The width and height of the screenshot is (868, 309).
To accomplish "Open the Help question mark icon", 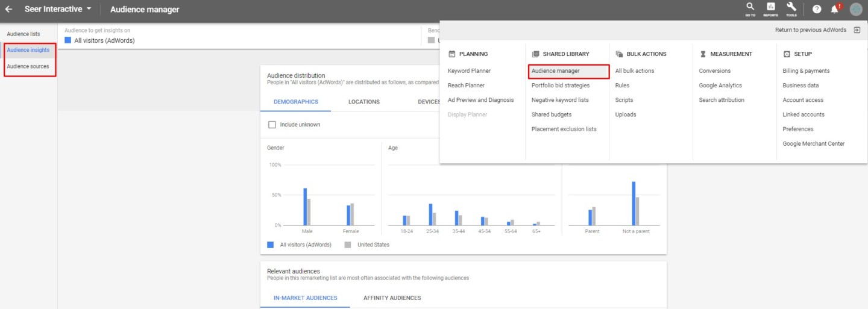I will [817, 10].
